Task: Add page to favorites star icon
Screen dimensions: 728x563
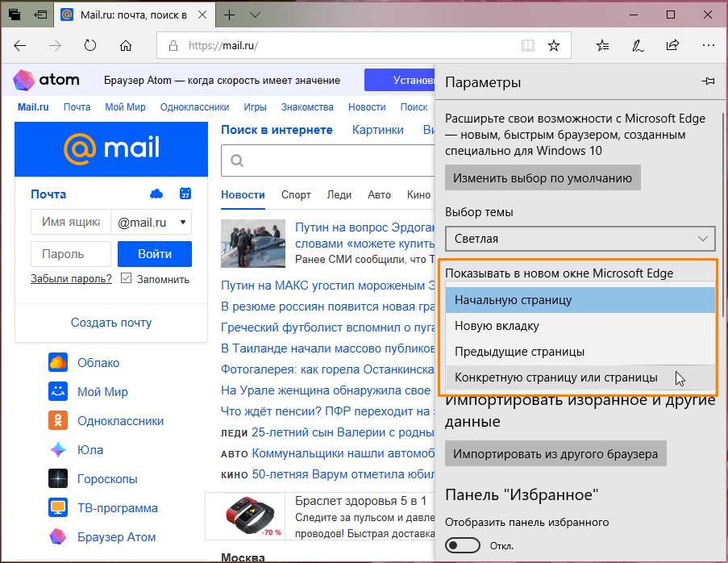Action: (x=553, y=45)
